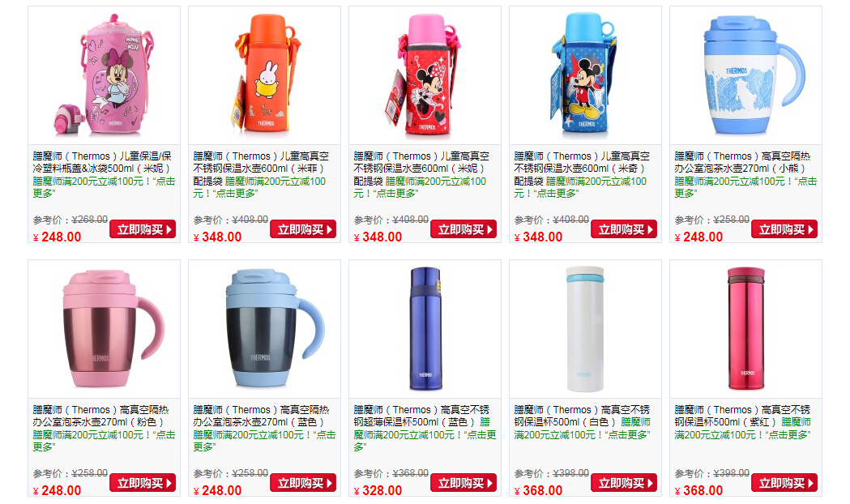This screenshot has width=850, height=504.
Task: Buy now the Miffy 600ml bottle
Action: pyautogui.click(x=303, y=229)
